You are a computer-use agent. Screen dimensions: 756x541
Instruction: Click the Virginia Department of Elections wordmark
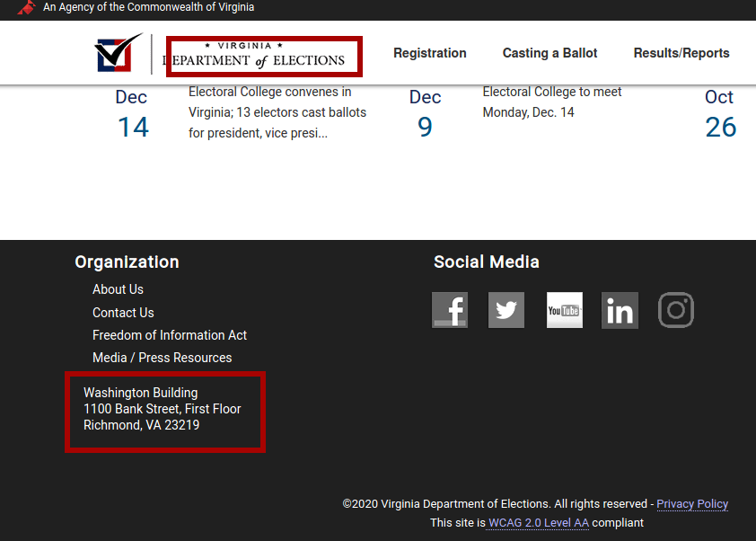(x=255, y=54)
